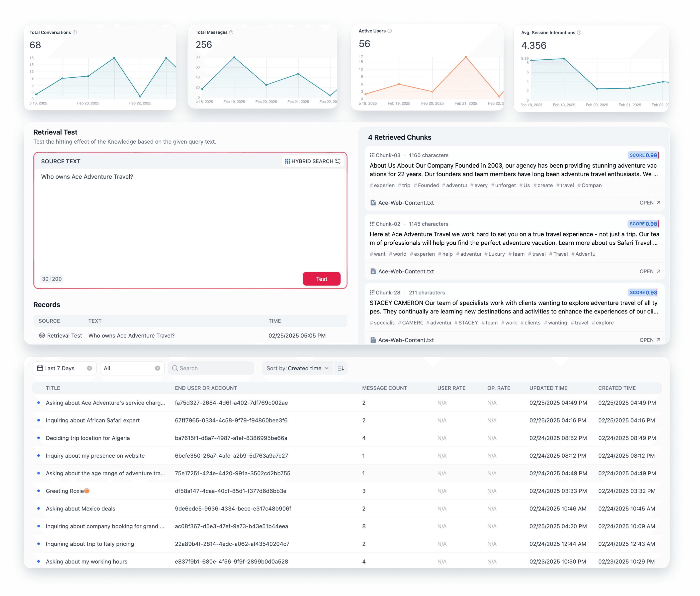Click the Chunk-03 drag handle icon
Image resolution: width=700 pixels, height=596 pixels.
(372, 155)
